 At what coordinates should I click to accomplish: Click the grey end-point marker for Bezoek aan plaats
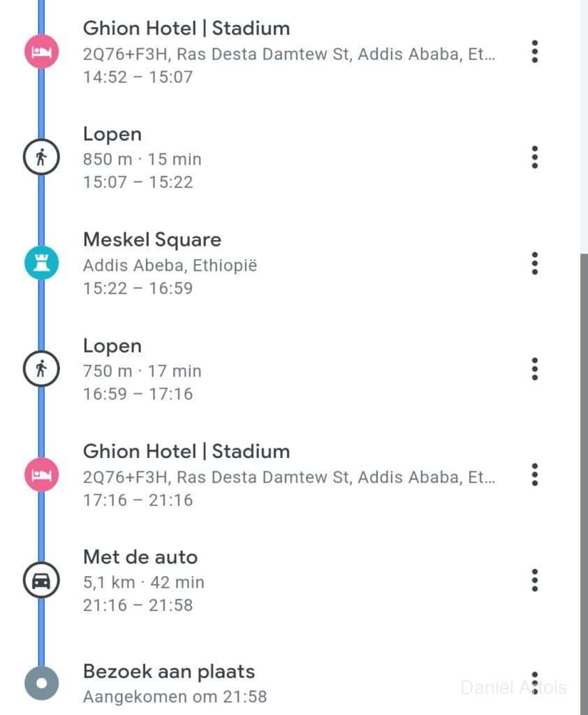[41, 683]
